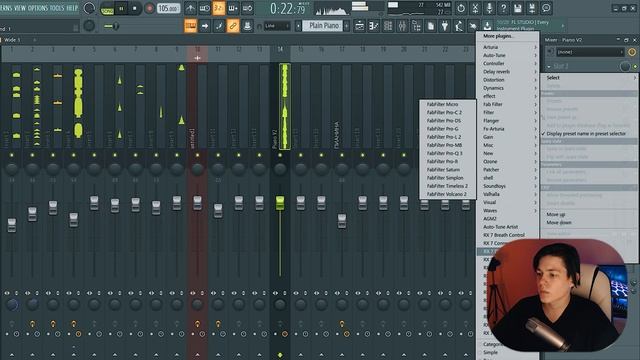The image size is (640, 360).
Task: Expand the Waves plugin submenu
Action: (x=509, y=211)
